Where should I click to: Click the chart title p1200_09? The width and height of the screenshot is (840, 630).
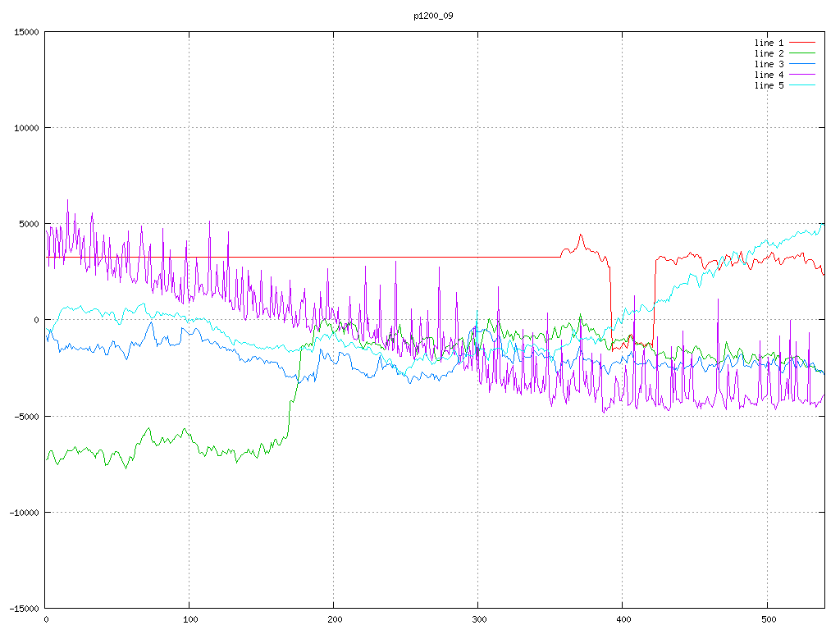point(433,16)
